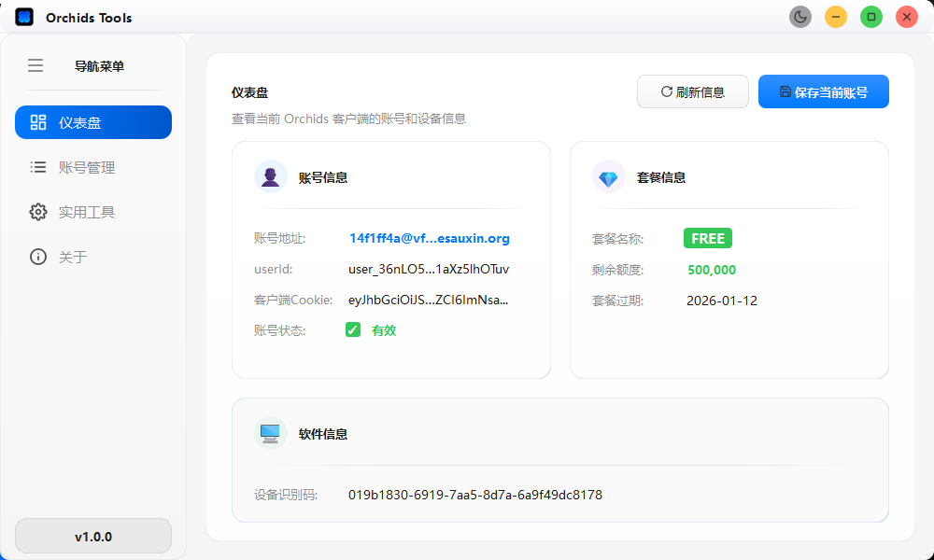Collapse the sidebar with the hamburger icon
This screenshot has height=560, width=934.
click(x=35, y=65)
